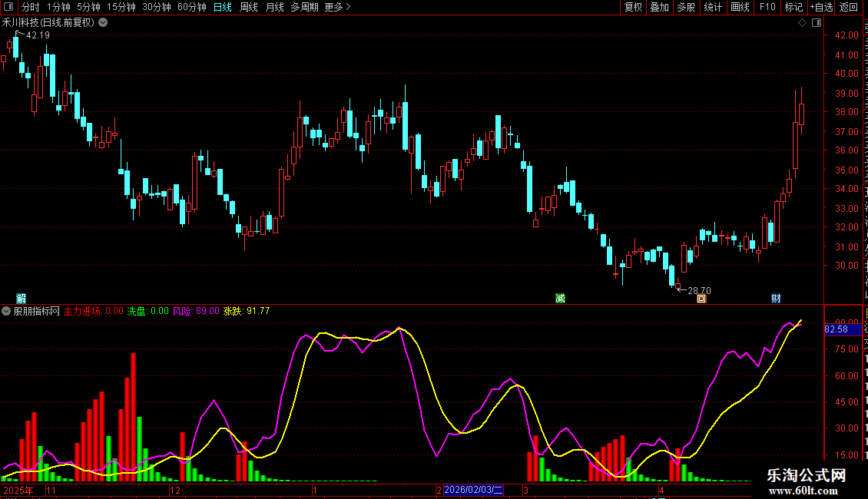Switch to the 分时 period tab
The height and width of the screenshot is (499, 868).
click(31, 7)
